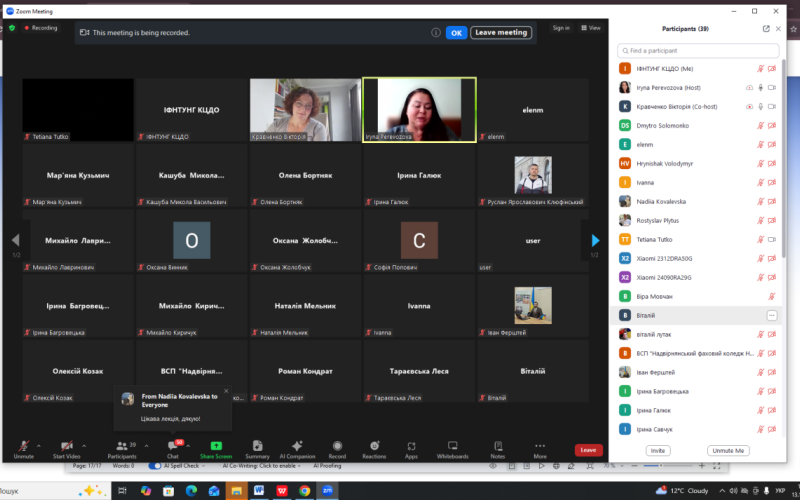Open File Explorer from taskbar

pos(236,491)
